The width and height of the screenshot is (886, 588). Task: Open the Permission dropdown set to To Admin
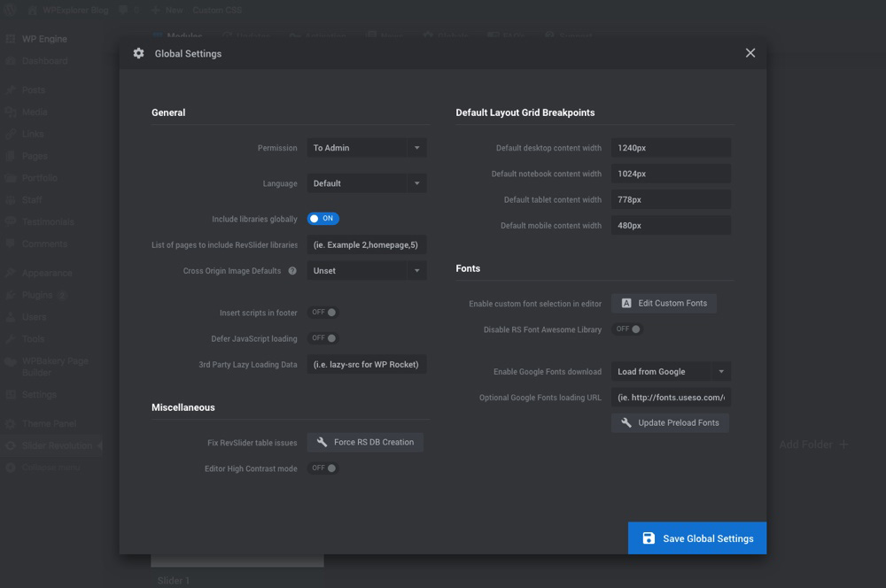click(x=367, y=148)
